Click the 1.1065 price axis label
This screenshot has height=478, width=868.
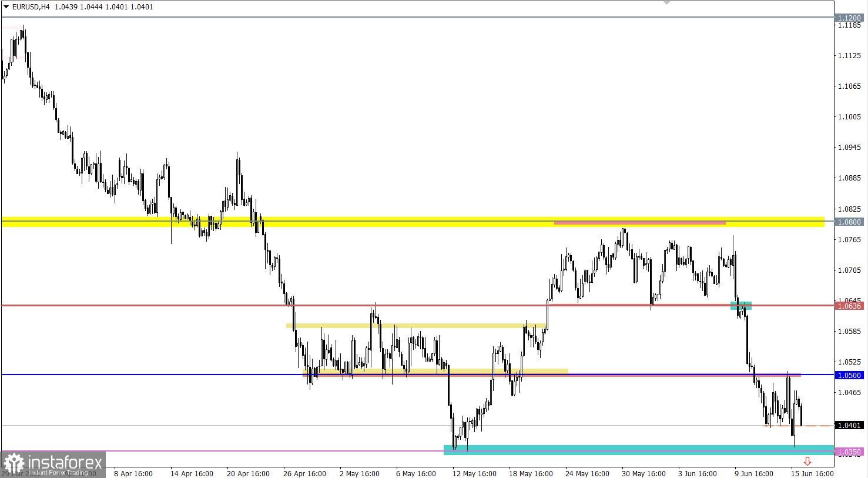[x=850, y=86]
